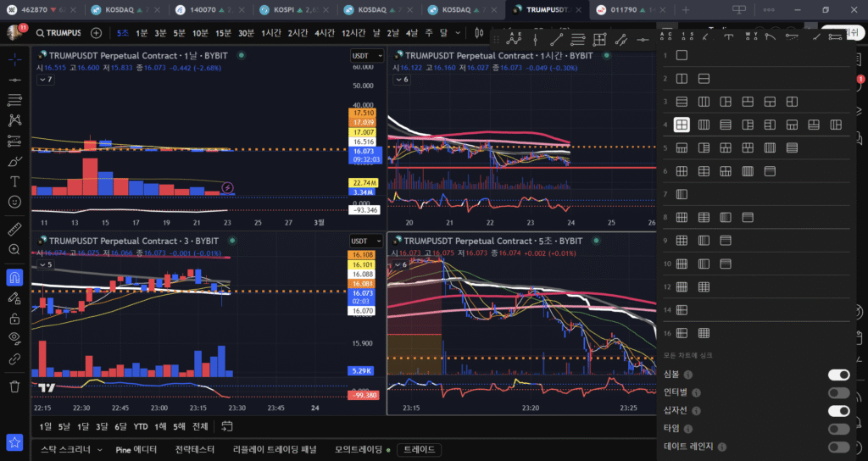Select the text annotation tool
Viewport: 868px width, 461px height.
pos(14,181)
